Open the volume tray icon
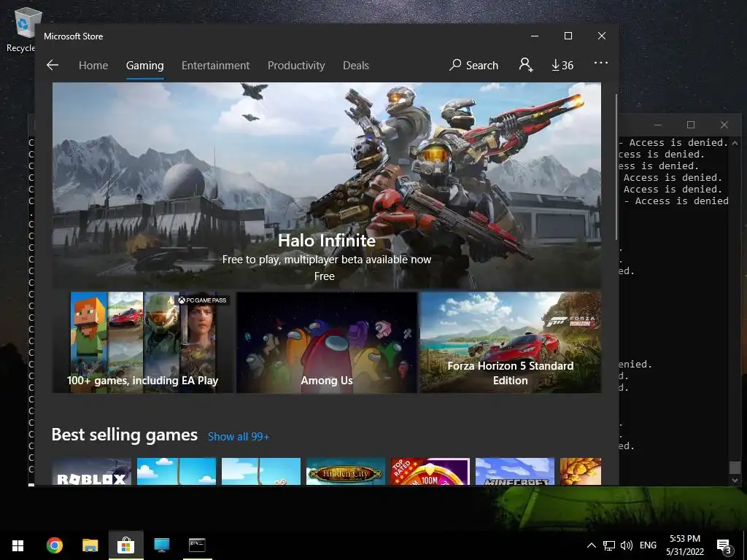This screenshot has width=747, height=560. pyautogui.click(x=627, y=545)
